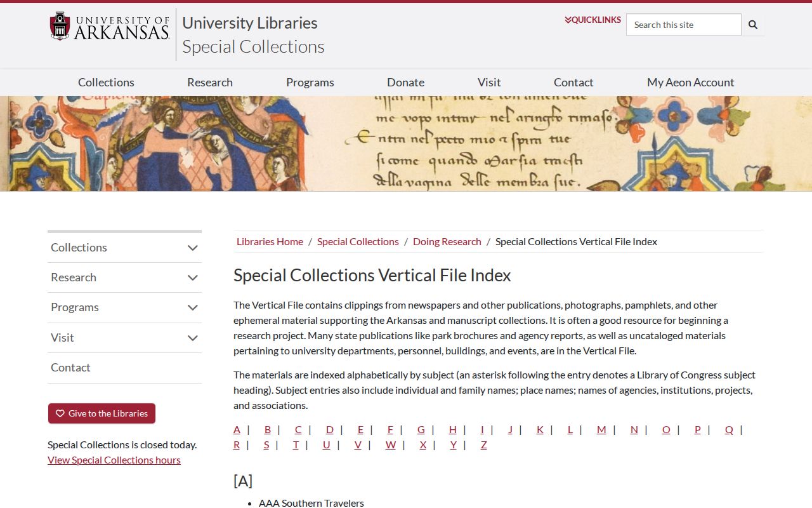812x508 pixels.
Task: Jump to letter R index
Action: coord(237,444)
